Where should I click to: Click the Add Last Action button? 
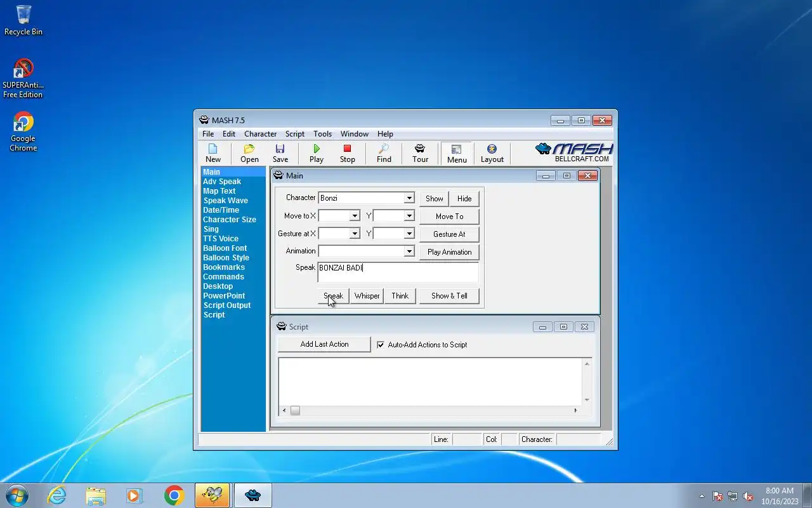[x=324, y=344]
